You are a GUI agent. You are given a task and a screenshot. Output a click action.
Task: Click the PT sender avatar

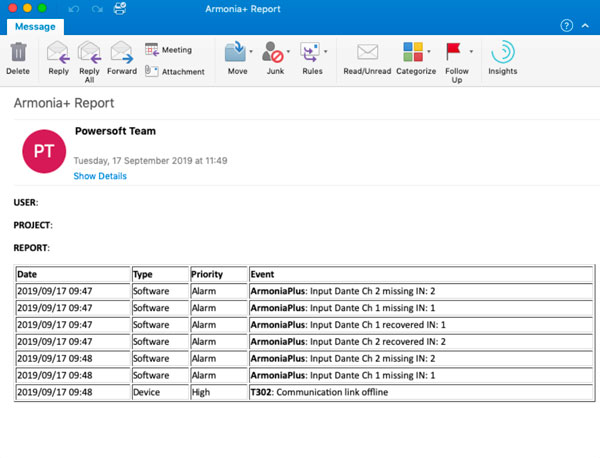[x=44, y=151]
